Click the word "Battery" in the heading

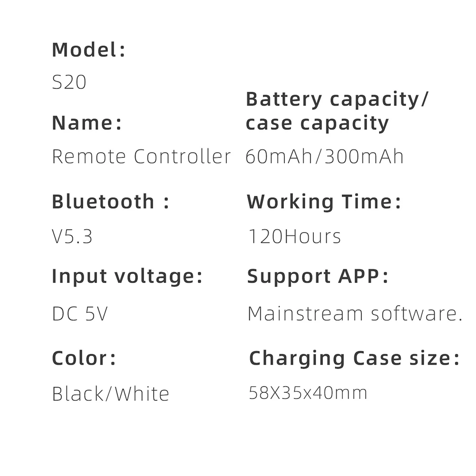coord(284,99)
